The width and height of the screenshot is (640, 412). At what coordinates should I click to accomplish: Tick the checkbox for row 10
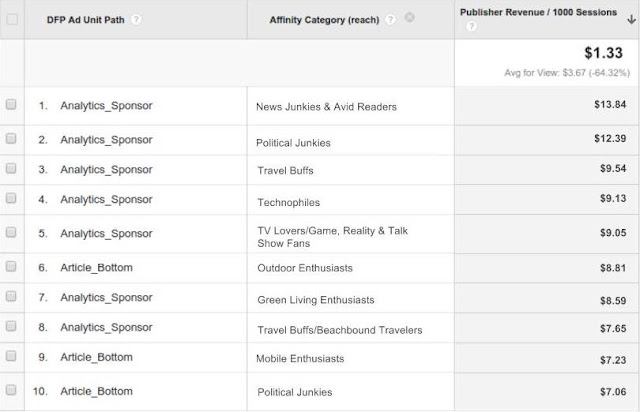[x=11, y=390]
